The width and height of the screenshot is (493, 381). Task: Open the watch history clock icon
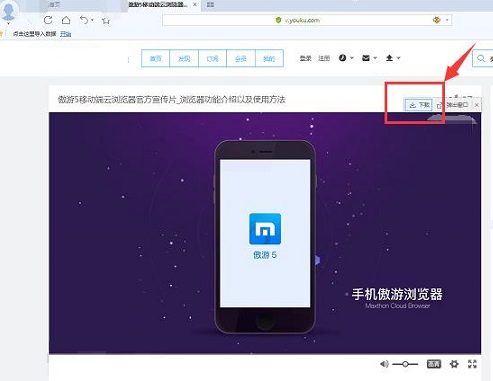click(x=342, y=58)
